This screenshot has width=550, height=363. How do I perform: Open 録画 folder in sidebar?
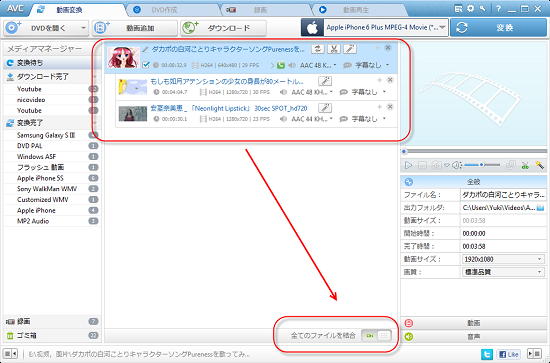pos(52,321)
